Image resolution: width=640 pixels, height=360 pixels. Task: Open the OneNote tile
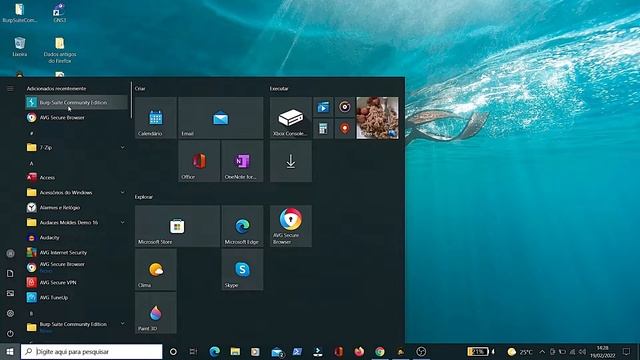click(242, 161)
